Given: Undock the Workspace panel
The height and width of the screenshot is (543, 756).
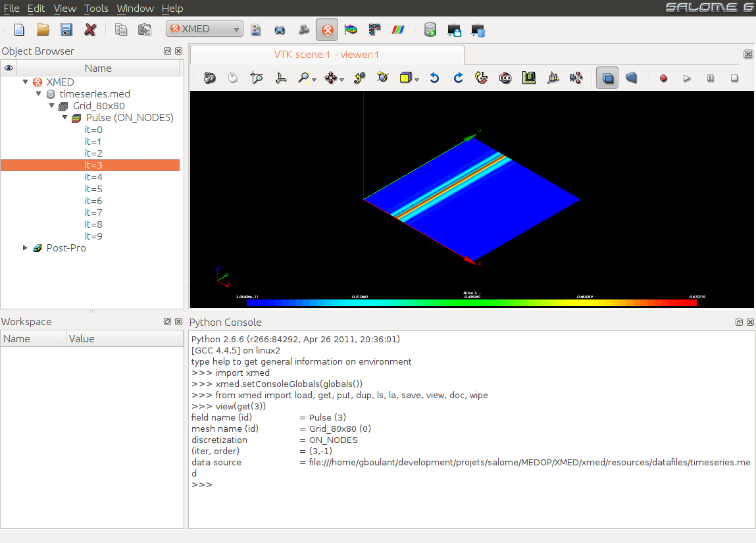Looking at the screenshot, I should [x=167, y=322].
